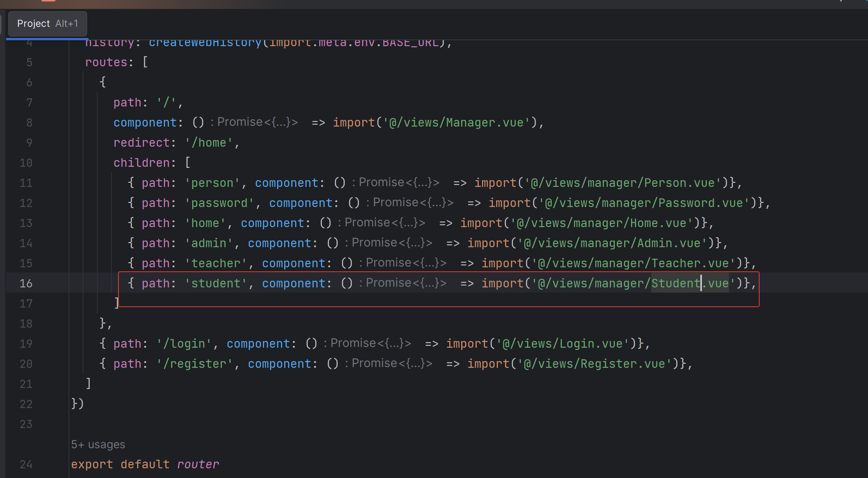Viewport: 868px width, 478px height.
Task: Click the '@/views/Login.vue' import path
Action: click(563, 344)
